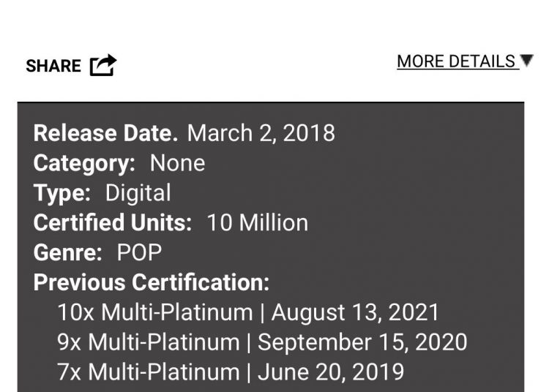Viewport: 549px width, 392px height.
Task: Click the share arrow icon
Action: click(x=103, y=64)
